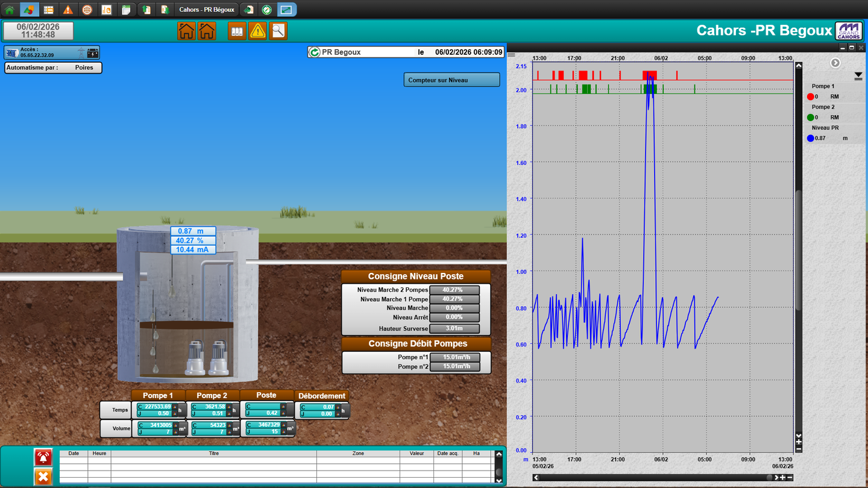
Task: Click the red alarm bell acknowledge button
Action: coord(43,457)
